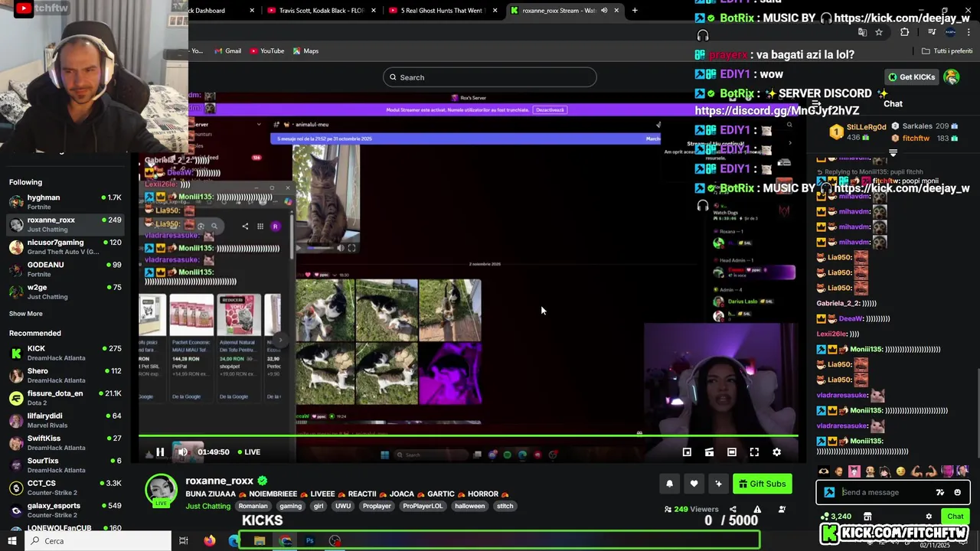980x551 pixels.
Task: Click the video progress bar
Action: tap(468, 436)
